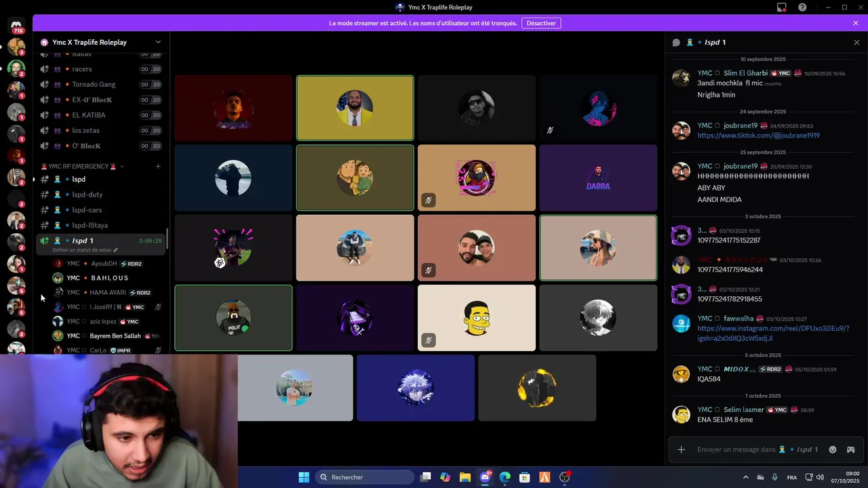Click username Selim lasmer in chat
The width and height of the screenshot is (868, 488).
[743, 410]
